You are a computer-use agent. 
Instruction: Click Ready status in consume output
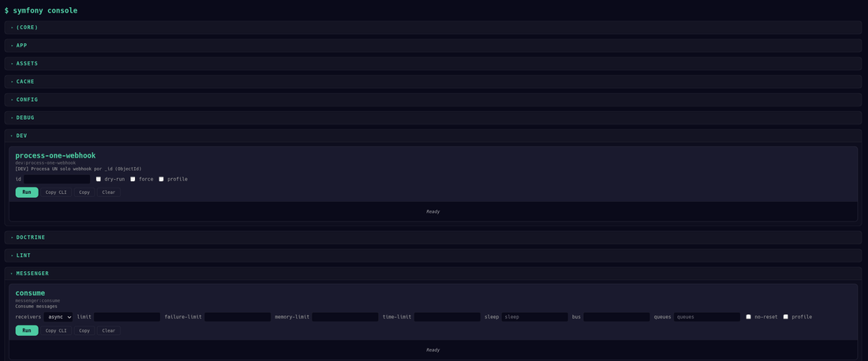tap(433, 349)
